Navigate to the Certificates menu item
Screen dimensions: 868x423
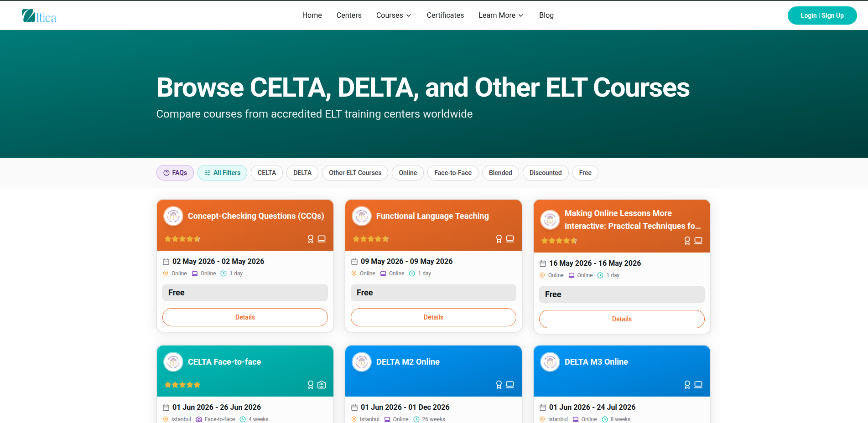(x=445, y=15)
